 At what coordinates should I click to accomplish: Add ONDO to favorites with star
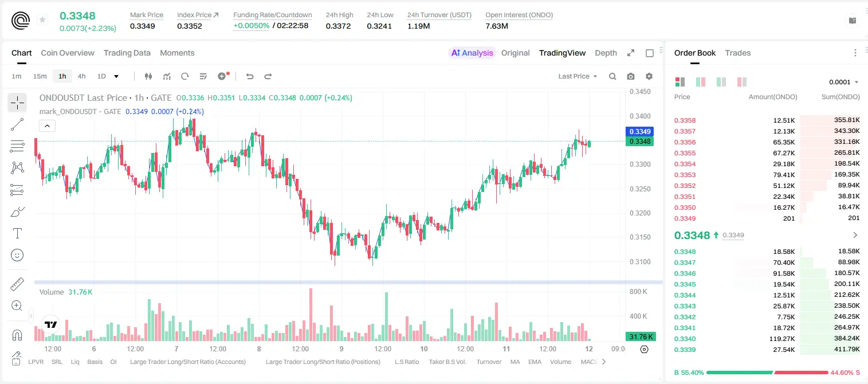pos(42,20)
